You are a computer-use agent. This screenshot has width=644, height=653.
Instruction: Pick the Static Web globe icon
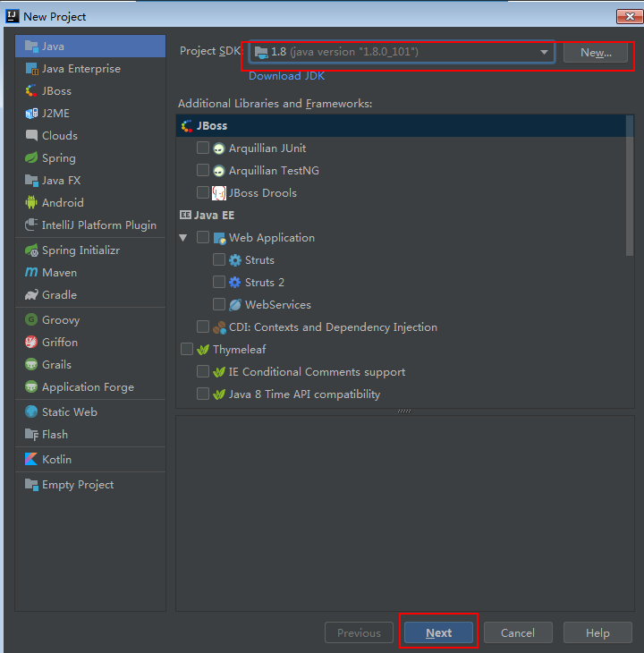pos(31,411)
